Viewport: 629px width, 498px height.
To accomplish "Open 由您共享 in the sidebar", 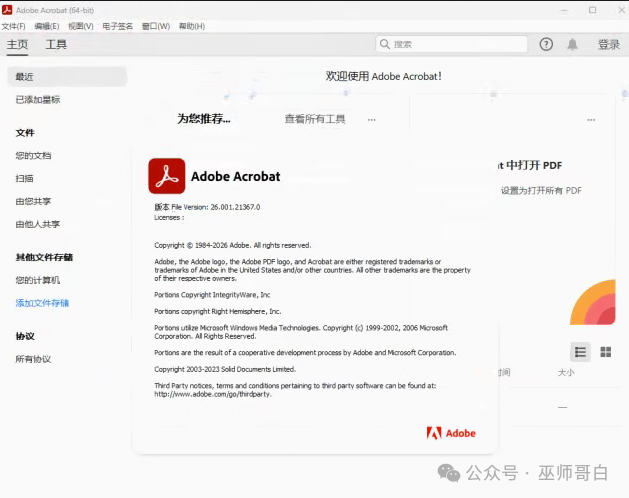I will point(33,201).
